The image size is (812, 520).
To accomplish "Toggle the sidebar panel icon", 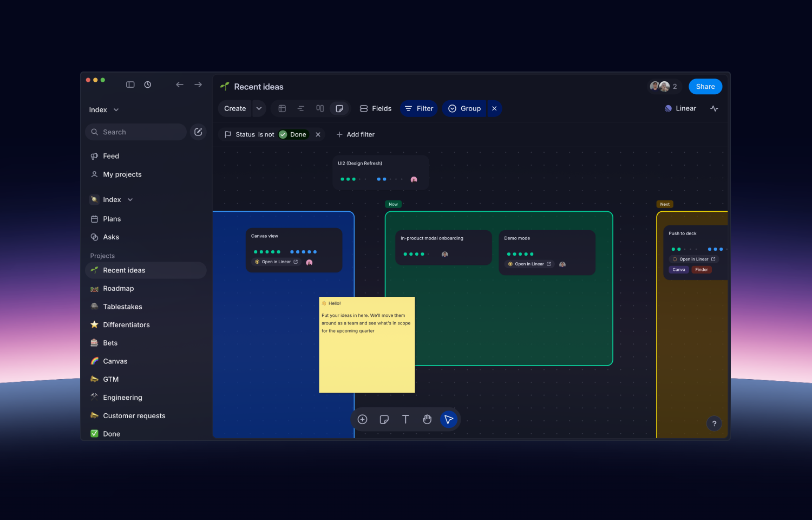I will coord(130,84).
